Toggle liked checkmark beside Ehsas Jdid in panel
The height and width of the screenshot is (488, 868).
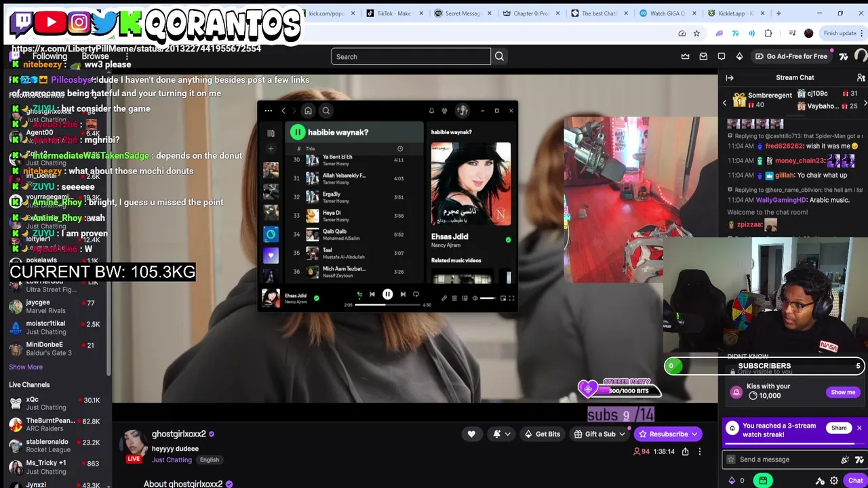coord(508,240)
